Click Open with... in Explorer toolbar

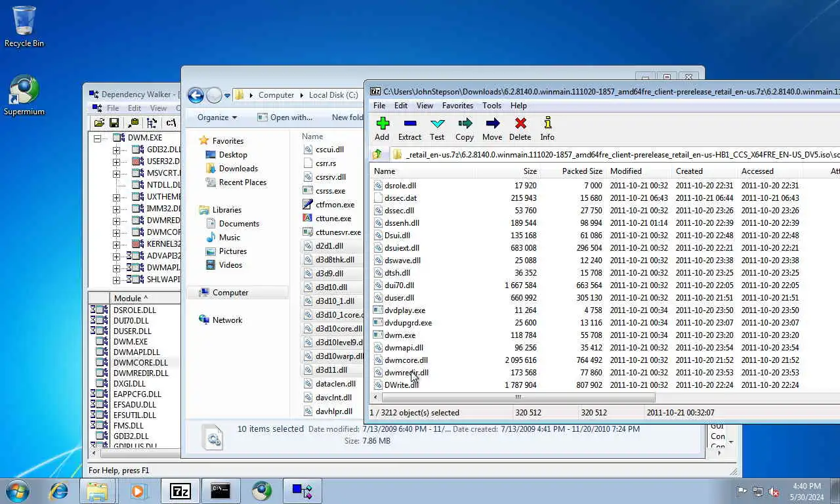tap(285, 117)
